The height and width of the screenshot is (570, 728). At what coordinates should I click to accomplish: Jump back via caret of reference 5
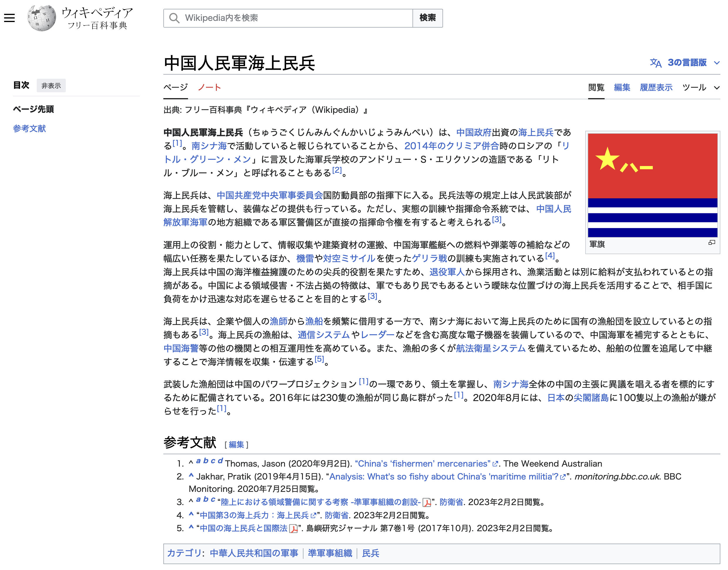coord(191,527)
